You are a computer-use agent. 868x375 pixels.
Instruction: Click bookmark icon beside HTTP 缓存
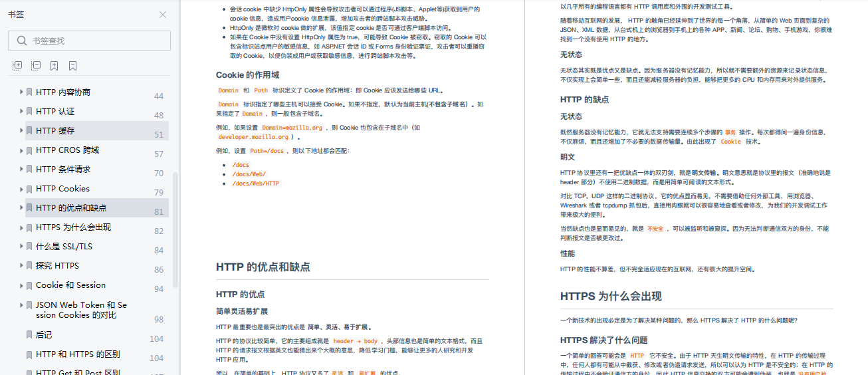tap(29, 130)
